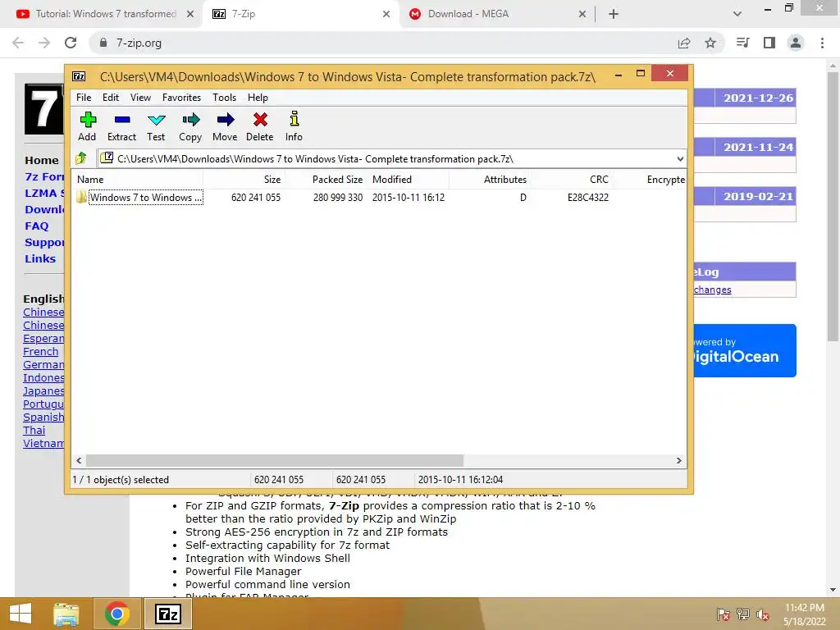840x630 pixels.
Task: Click the Add toolbar icon in 7-Zip
Action: click(x=87, y=126)
